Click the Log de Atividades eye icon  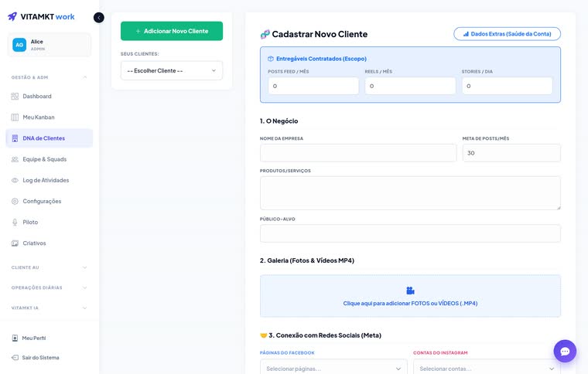(15, 180)
